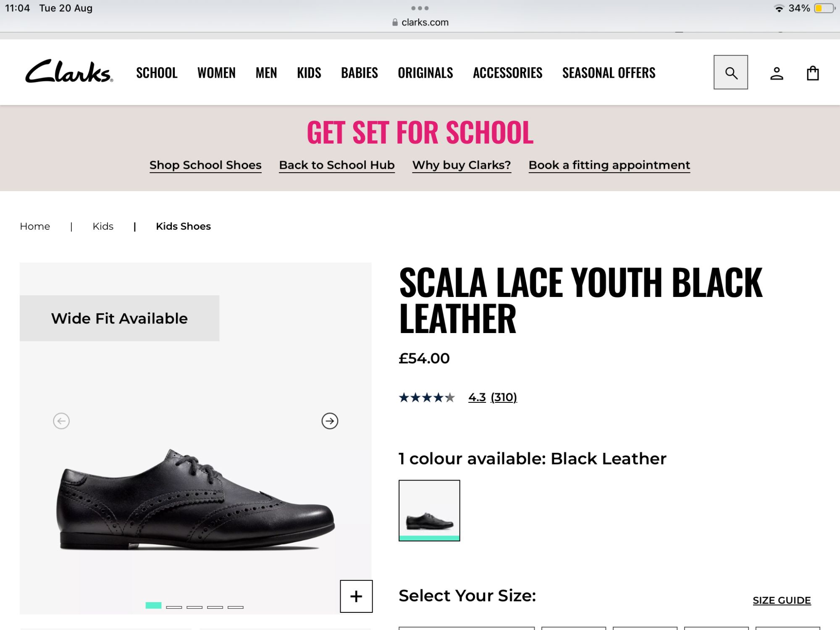Open the ORIGINALS menu
840x630 pixels.
pyautogui.click(x=425, y=73)
